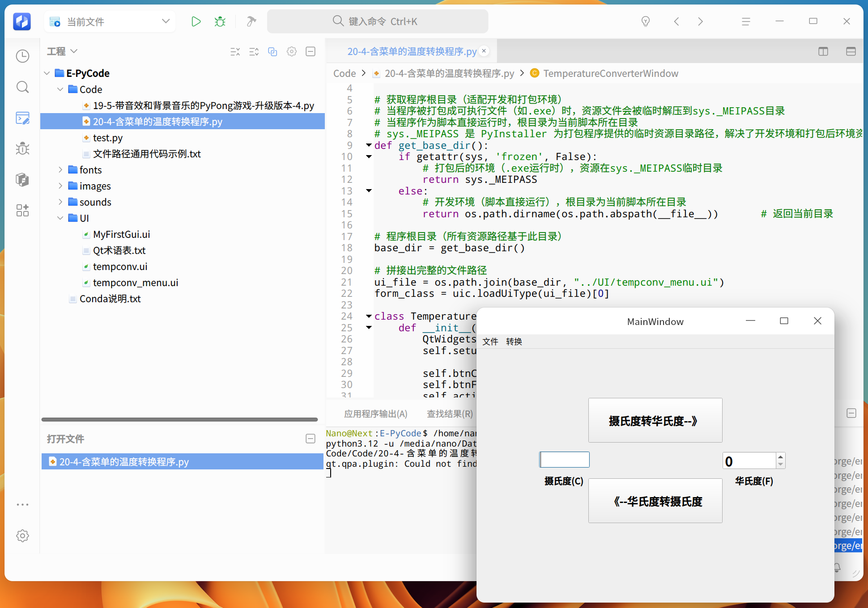Click TemperatureConverterWindow breadcrumb
The image size is (868, 608).
pyautogui.click(x=611, y=74)
